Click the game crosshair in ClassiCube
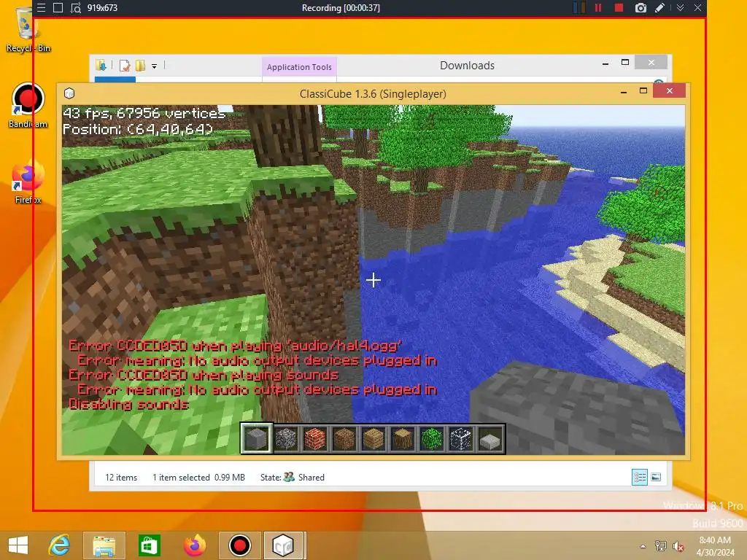The image size is (747, 560). point(373,280)
